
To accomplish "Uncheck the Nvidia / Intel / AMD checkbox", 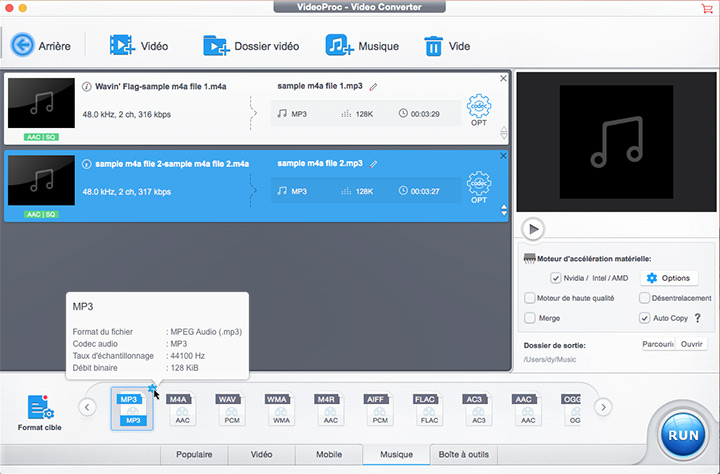I will tap(556, 278).
